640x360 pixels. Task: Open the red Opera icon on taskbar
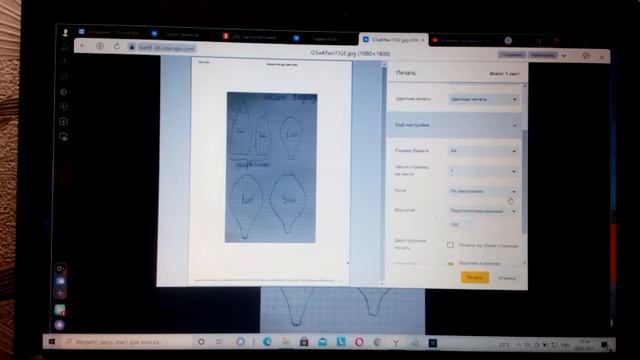[x=359, y=342]
